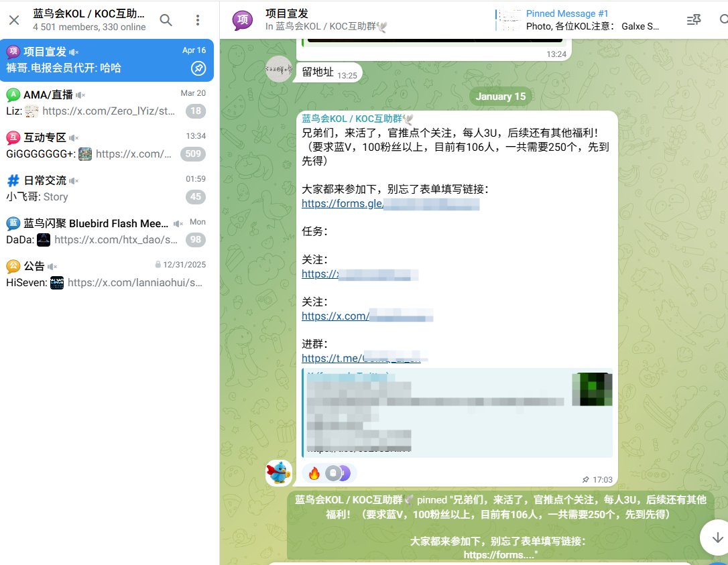Click the 留地址 message bubble

pos(328,72)
